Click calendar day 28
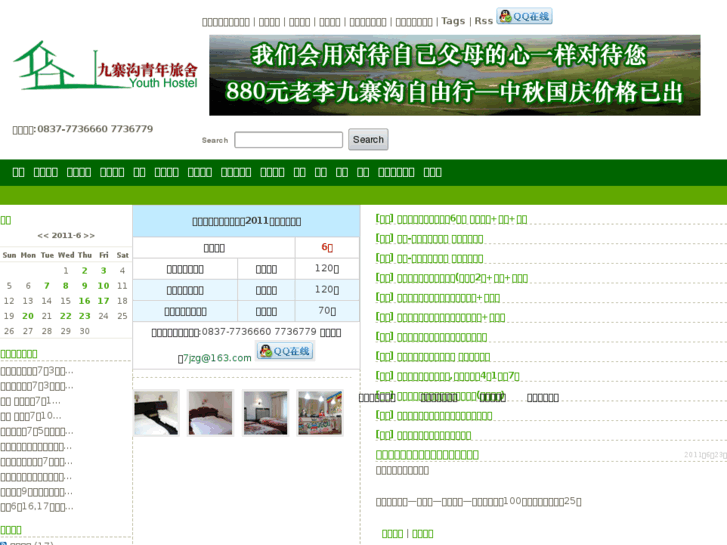 47,331
